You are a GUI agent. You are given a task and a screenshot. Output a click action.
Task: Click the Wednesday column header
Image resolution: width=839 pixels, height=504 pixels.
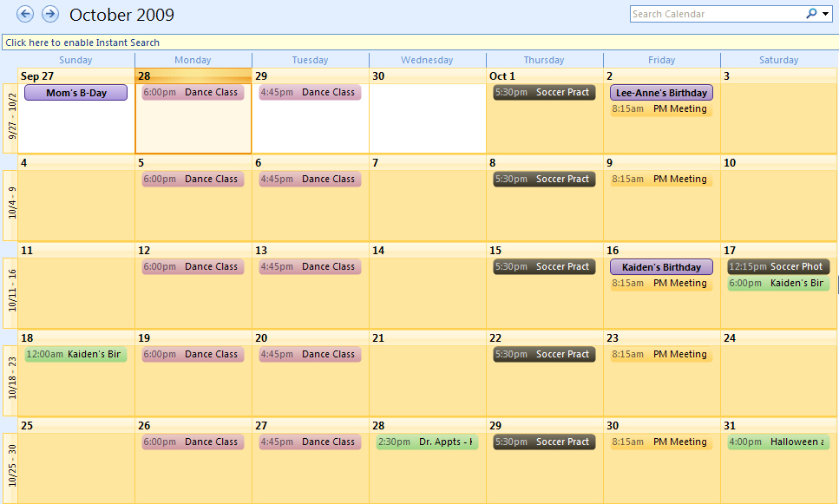427,60
